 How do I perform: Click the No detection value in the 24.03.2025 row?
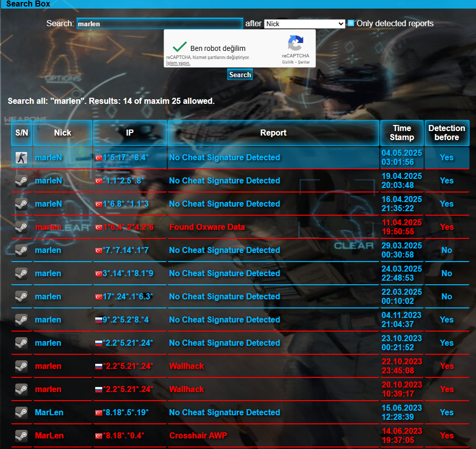[447, 274]
